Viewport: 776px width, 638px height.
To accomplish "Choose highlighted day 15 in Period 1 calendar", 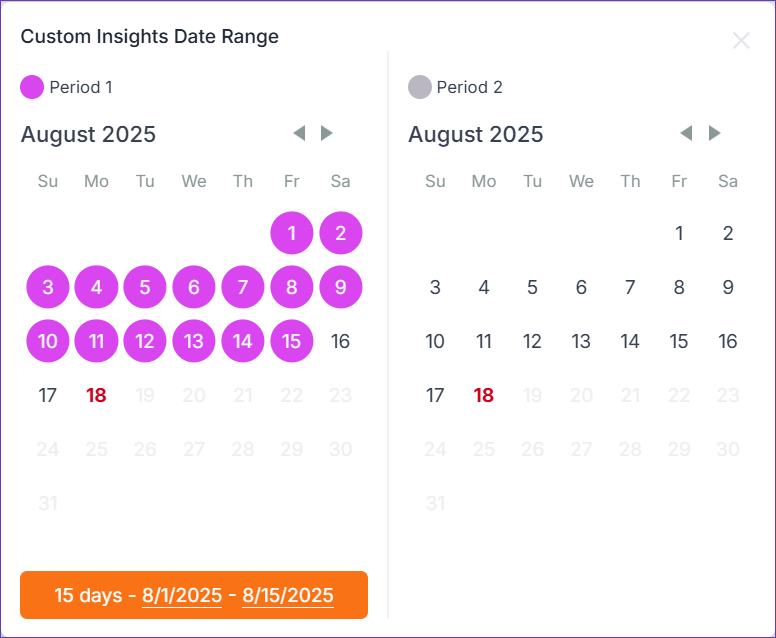I will (x=291, y=341).
